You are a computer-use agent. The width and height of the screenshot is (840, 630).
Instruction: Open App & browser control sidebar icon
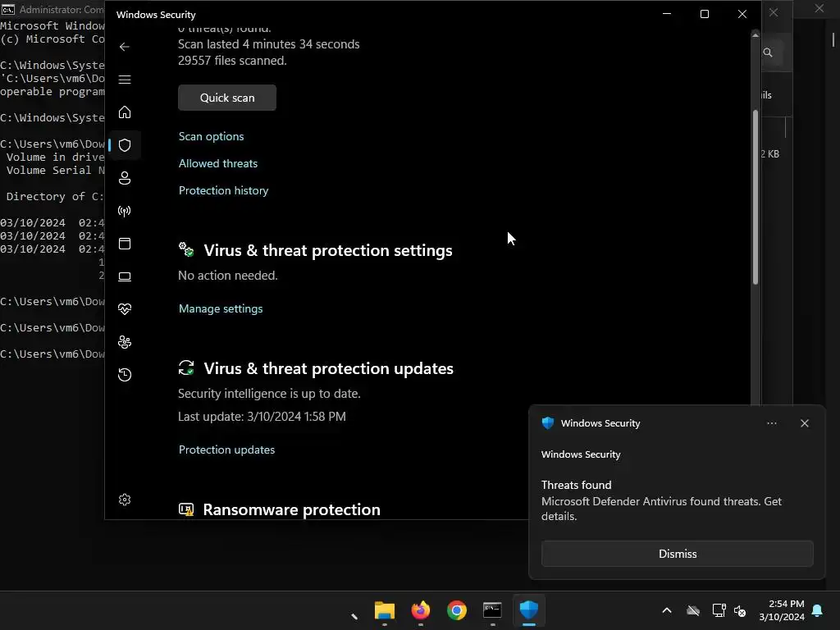[125, 244]
